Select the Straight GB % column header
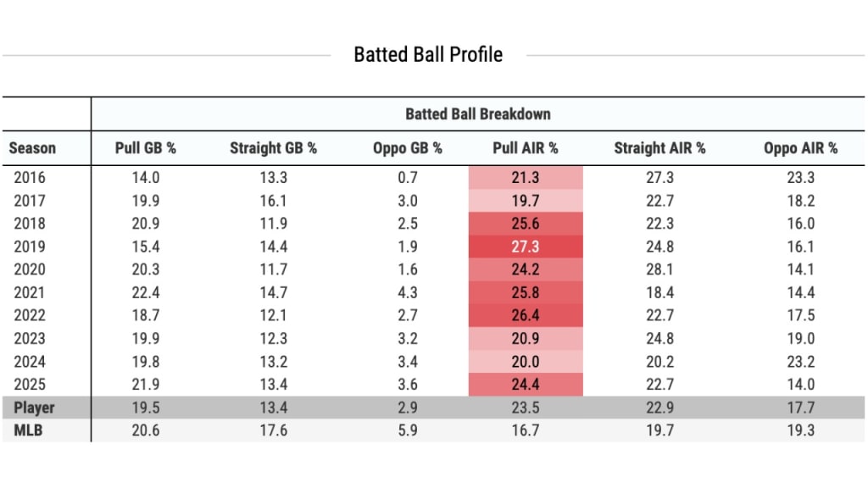 point(273,148)
